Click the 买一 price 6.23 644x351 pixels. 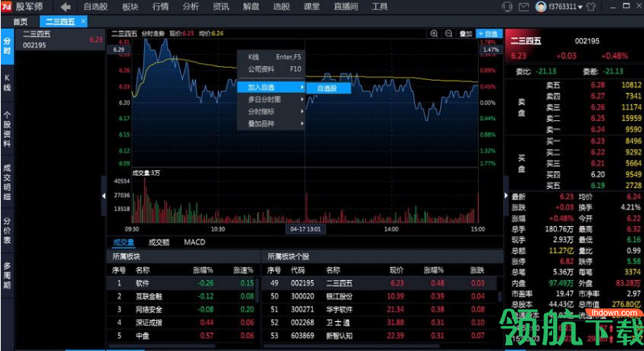[x=597, y=141]
